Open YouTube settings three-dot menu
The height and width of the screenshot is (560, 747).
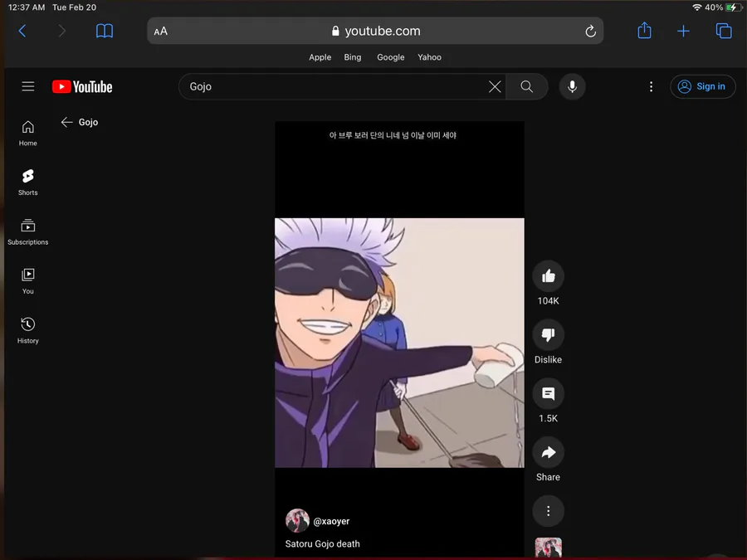[x=651, y=86]
